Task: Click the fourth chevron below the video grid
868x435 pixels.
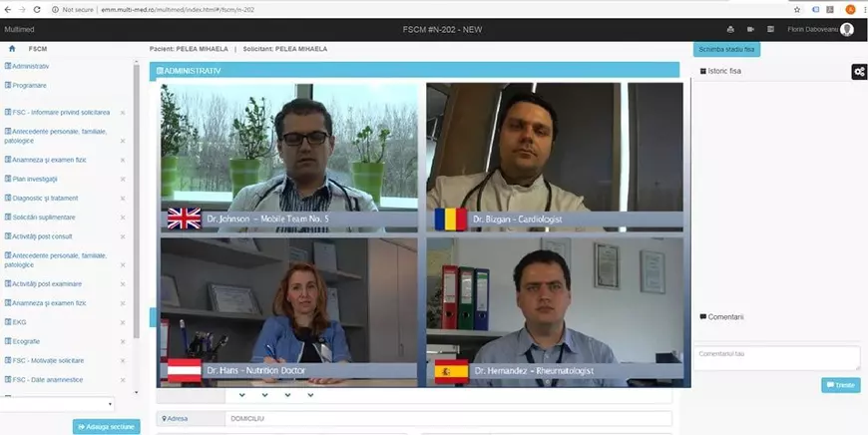Action: pyautogui.click(x=310, y=395)
